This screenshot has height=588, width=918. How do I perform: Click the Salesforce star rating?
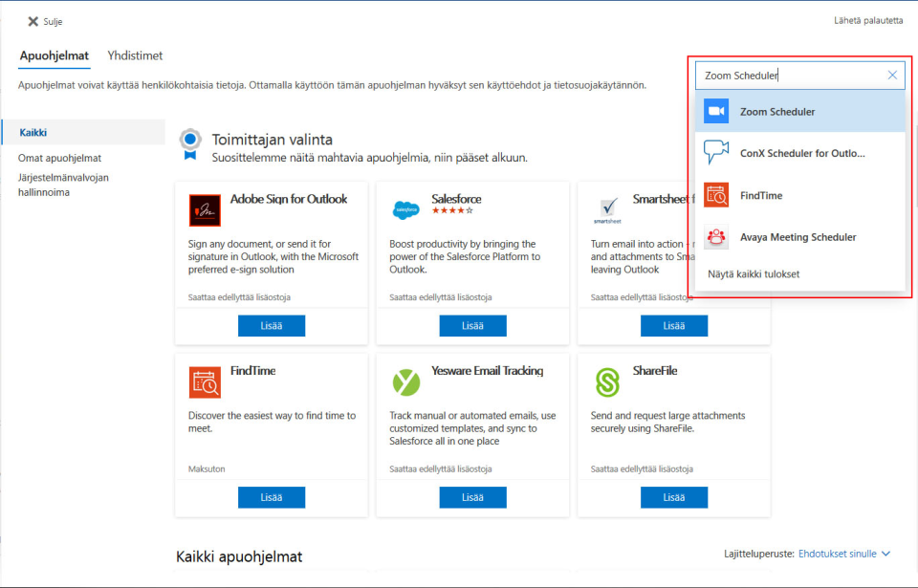coord(452,211)
